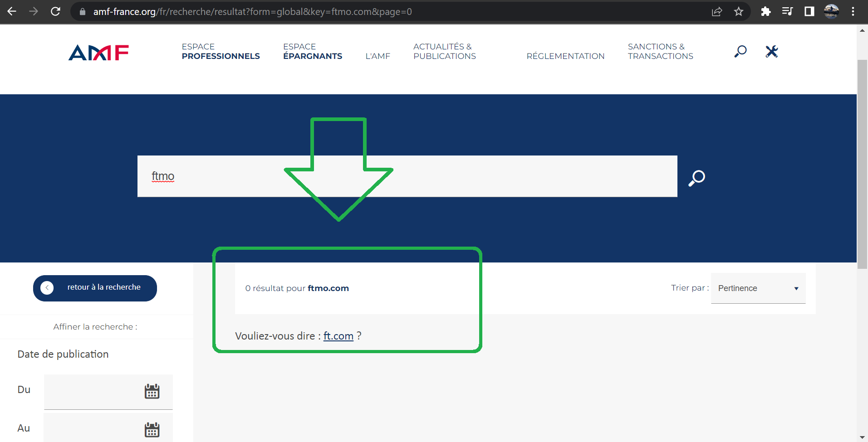Click the 'Vouliez-vous dire :' text
Viewport: 868px width, 442px height.
(278, 336)
